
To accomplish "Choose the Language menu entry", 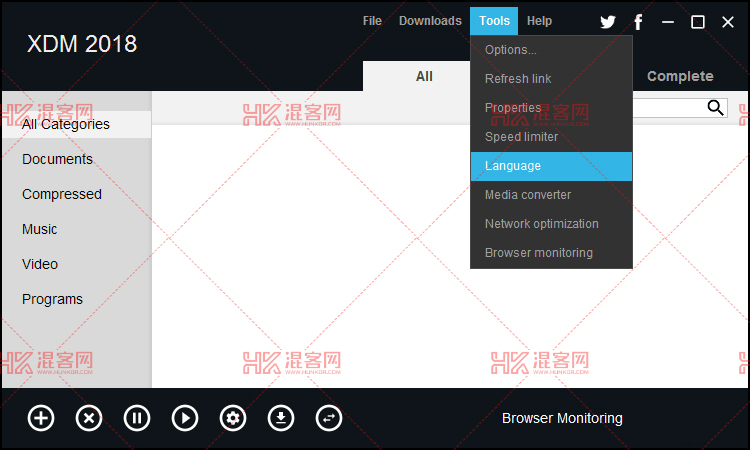I will 551,166.
